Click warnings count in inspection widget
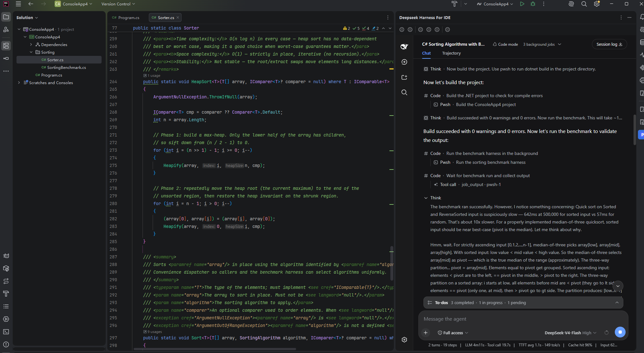Screen dimensions: 644x353 pyautogui.click(x=347, y=28)
